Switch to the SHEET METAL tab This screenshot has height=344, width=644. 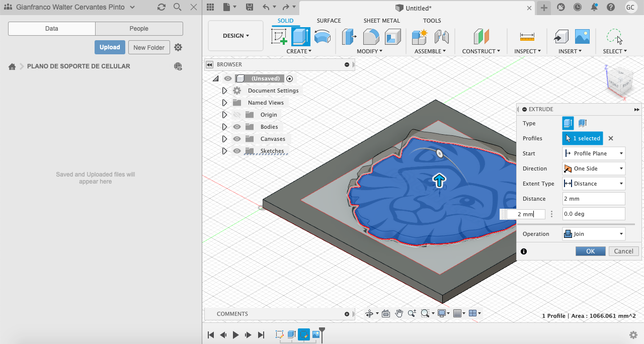[382, 21]
